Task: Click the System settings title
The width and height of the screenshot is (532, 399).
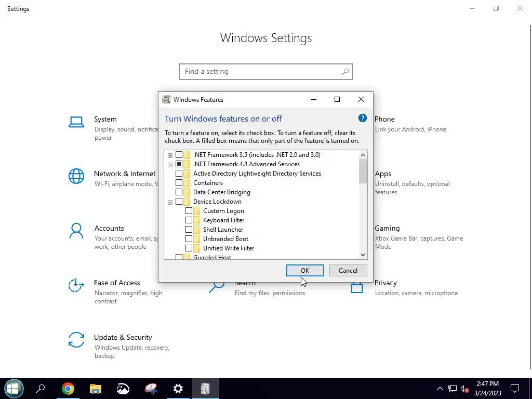Action: coord(105,119)
